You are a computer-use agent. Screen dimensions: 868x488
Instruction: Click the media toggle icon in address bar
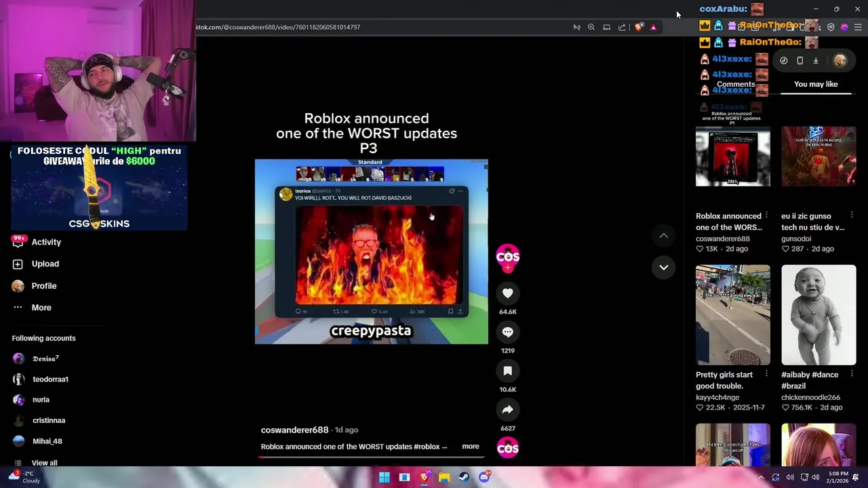click(576, 27)
